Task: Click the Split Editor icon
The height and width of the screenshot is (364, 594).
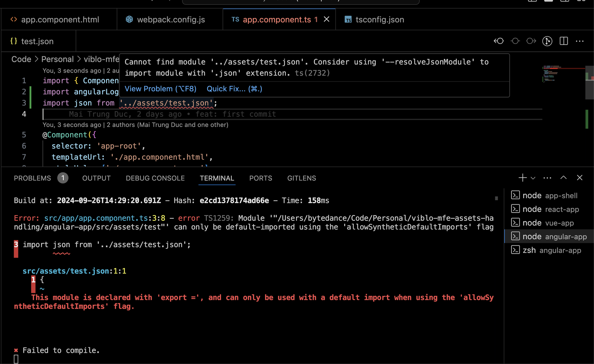Action: coord(563,41)
